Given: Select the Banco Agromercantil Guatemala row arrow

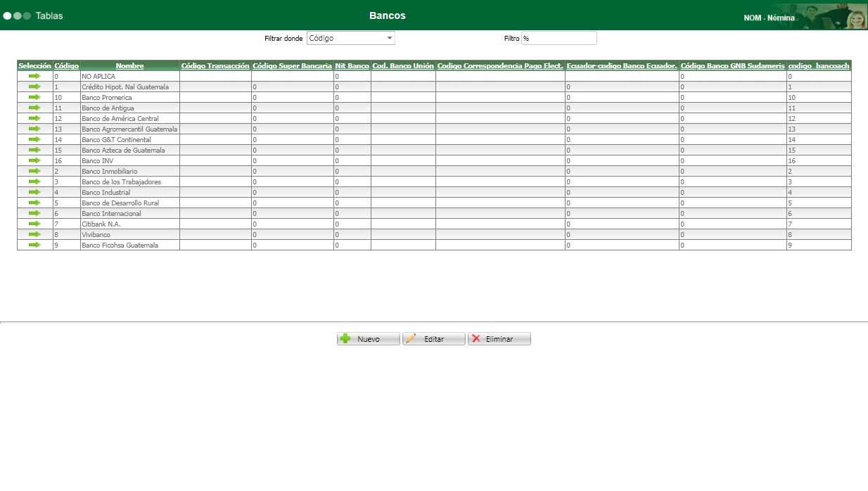Looking at the screenshot, I should [34, 129].
